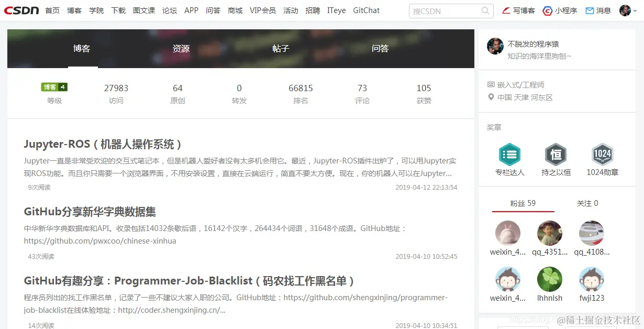Open 商城 in top navigation
Image resolution: width=644 pixels, height=329 pixels.
[x=235, y=10]
